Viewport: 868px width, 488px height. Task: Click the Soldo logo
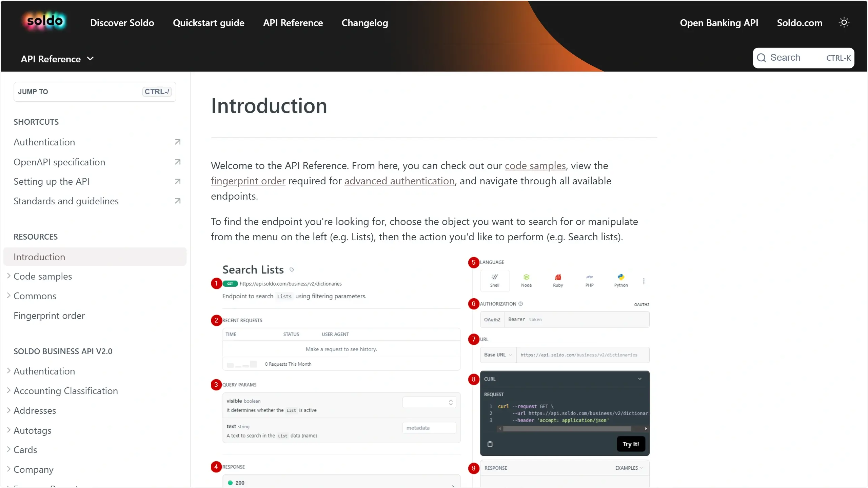tap(44, 22)
